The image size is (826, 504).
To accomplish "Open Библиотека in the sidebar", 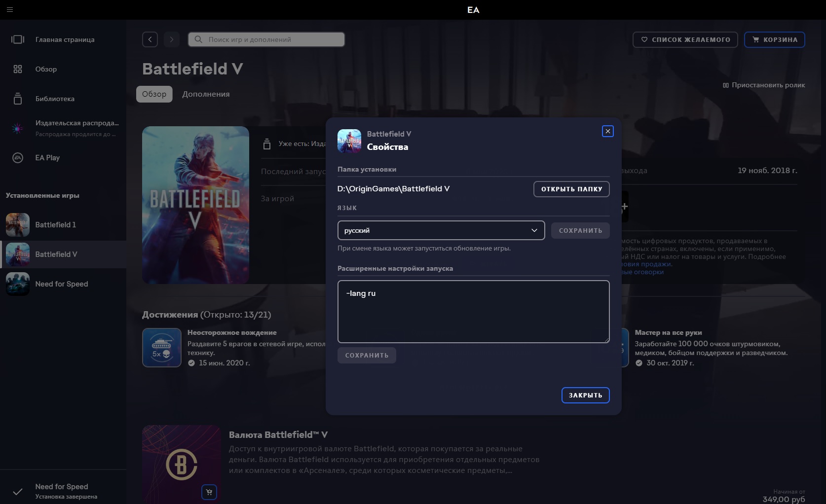I will tap(63, 99).
